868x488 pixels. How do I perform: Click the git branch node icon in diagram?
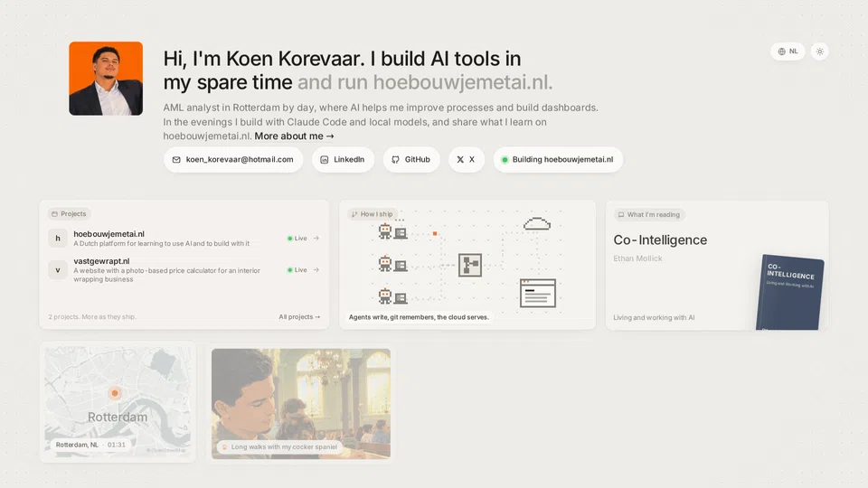(x=470, y=265)
